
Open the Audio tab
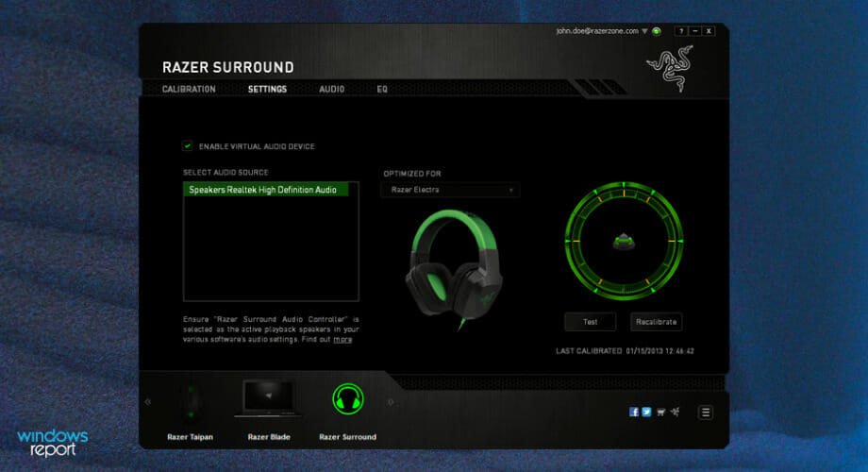pos(331,89)
